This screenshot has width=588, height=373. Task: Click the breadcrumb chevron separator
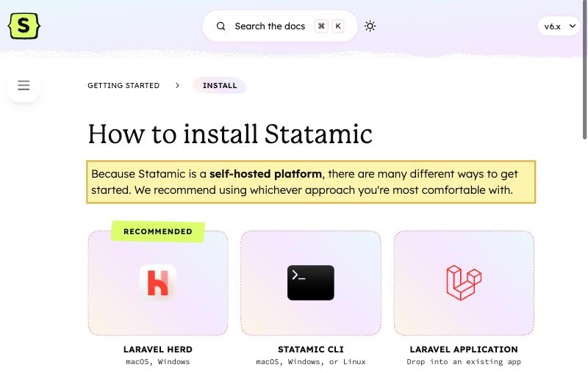(x=177, y=85)
